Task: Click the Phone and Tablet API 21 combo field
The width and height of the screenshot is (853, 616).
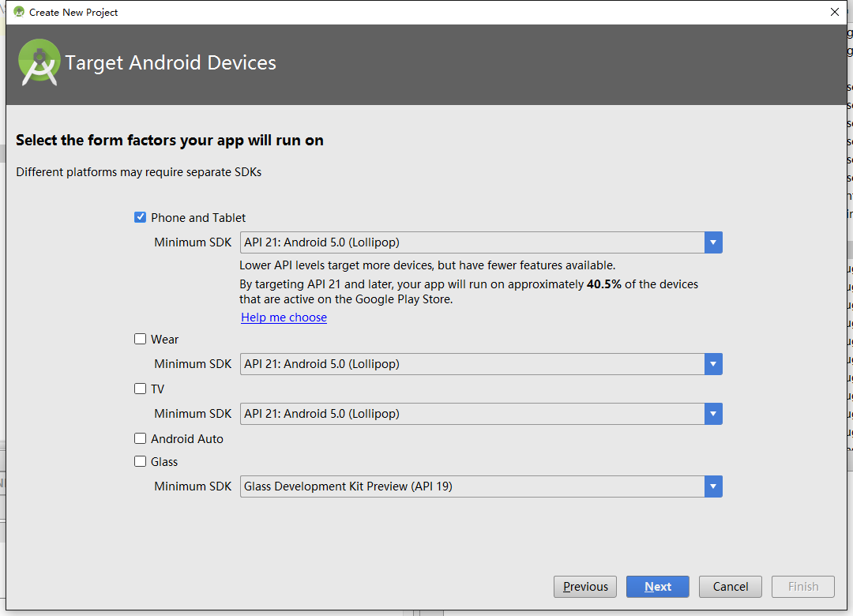Action: click(x=472, y=242)
